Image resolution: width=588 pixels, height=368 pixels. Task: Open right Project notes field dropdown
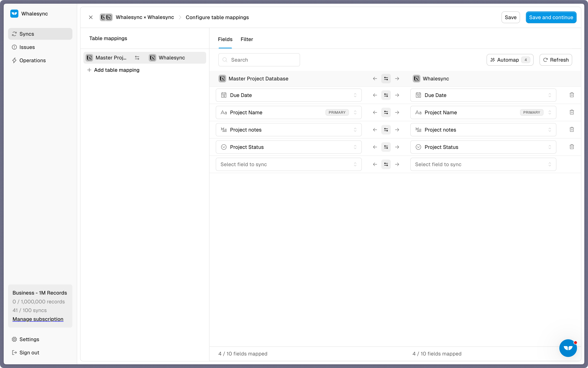click(x=483, y=130)
